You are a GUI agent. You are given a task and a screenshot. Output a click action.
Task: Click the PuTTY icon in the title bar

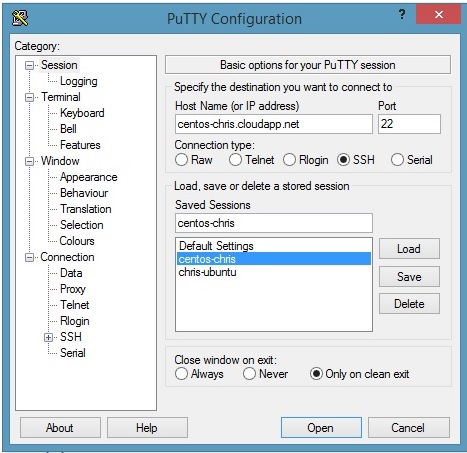point(20,18)
